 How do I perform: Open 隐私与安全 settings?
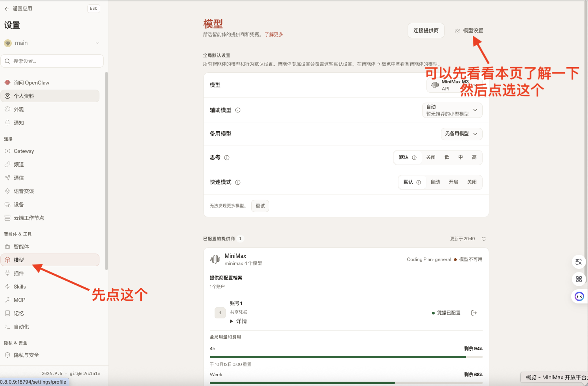[x=50, y=355]
